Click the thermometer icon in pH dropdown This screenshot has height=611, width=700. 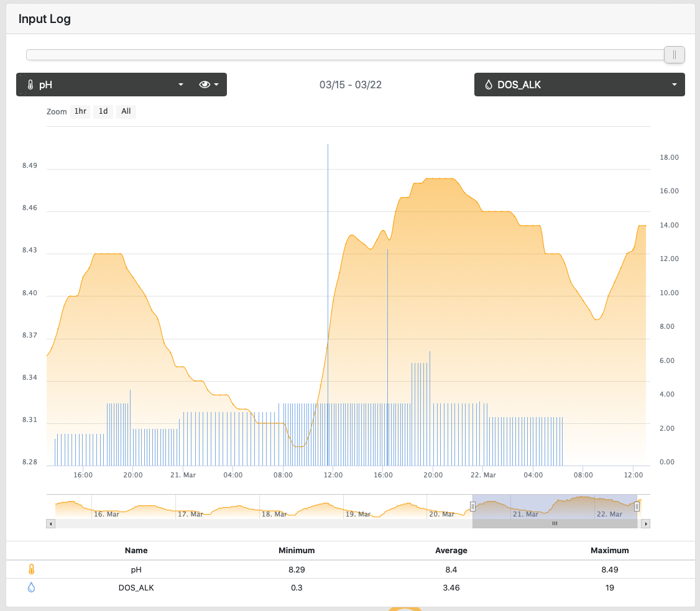click(30, 85)
